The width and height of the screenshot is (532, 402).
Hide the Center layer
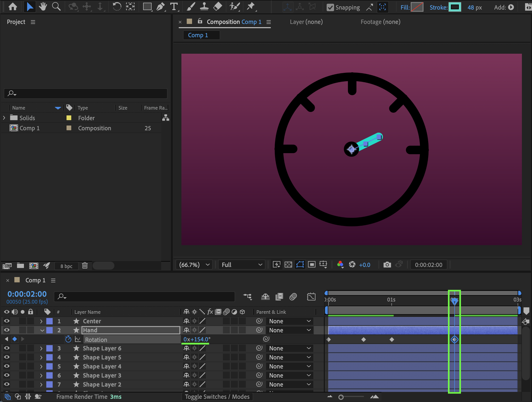click(7, 321)
